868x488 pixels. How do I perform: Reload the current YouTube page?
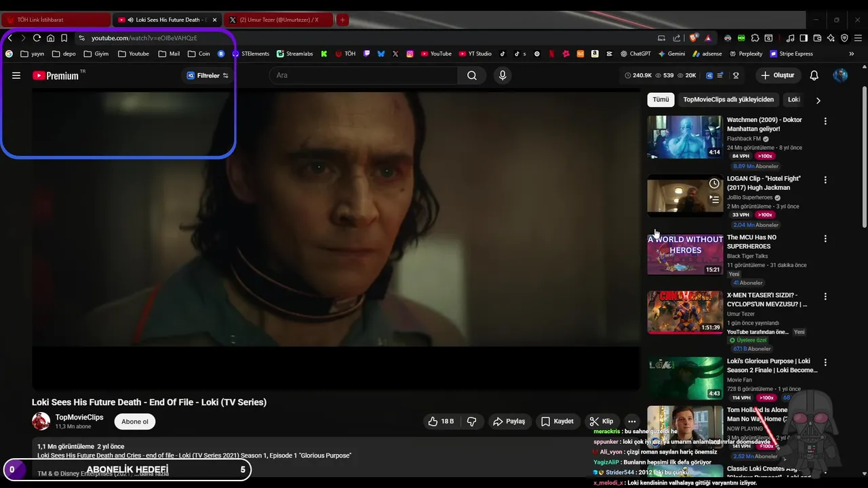tap(37, 38)
